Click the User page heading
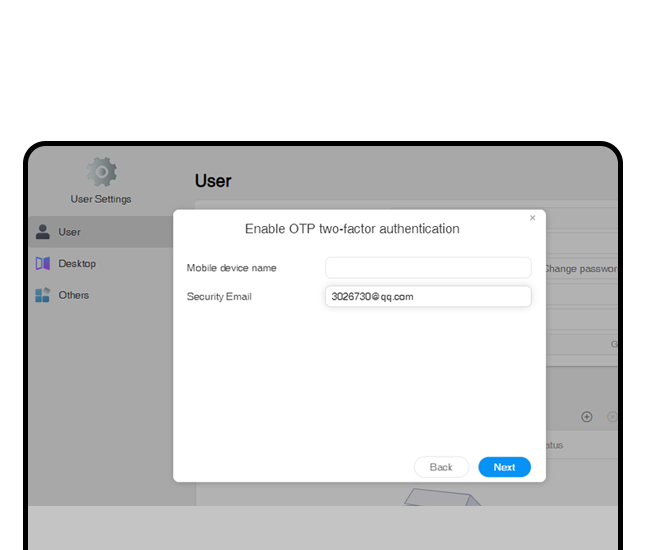The height and width of the screenshot is (550, 648). (213, 181)
